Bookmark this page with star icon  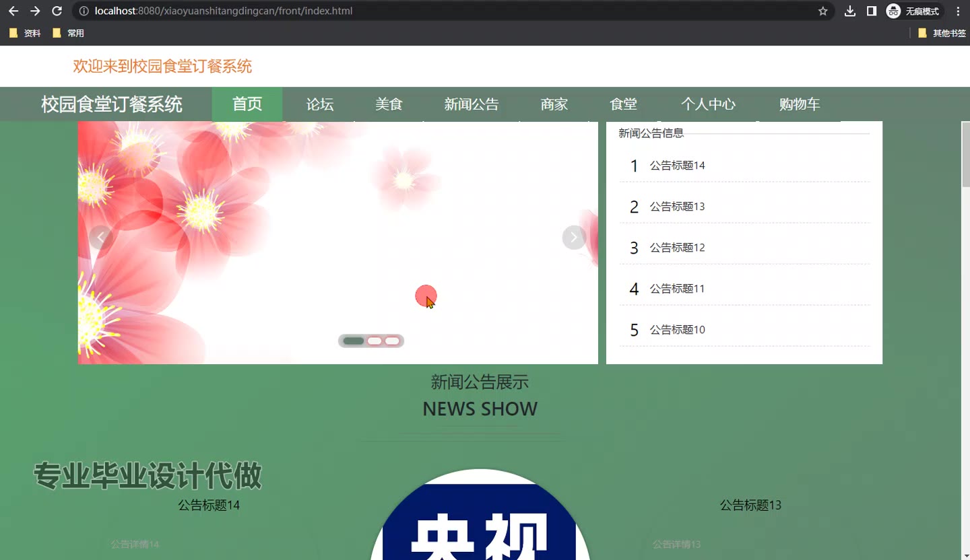click(822, 11)
